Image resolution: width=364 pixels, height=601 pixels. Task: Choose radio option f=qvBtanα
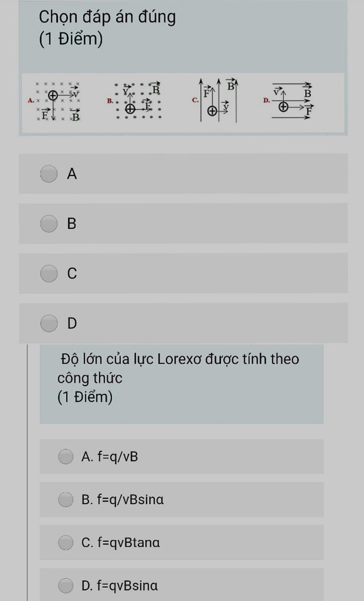click(x=66, y=543)
